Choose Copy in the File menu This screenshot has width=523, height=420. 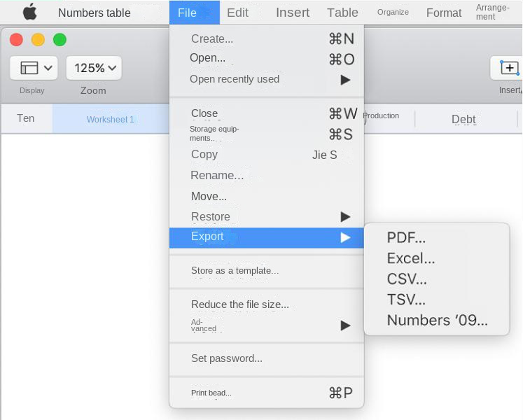tap(267, 155)
